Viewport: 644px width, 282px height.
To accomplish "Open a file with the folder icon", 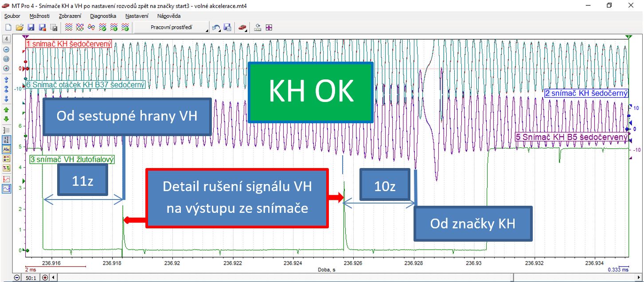I will 20,27.
